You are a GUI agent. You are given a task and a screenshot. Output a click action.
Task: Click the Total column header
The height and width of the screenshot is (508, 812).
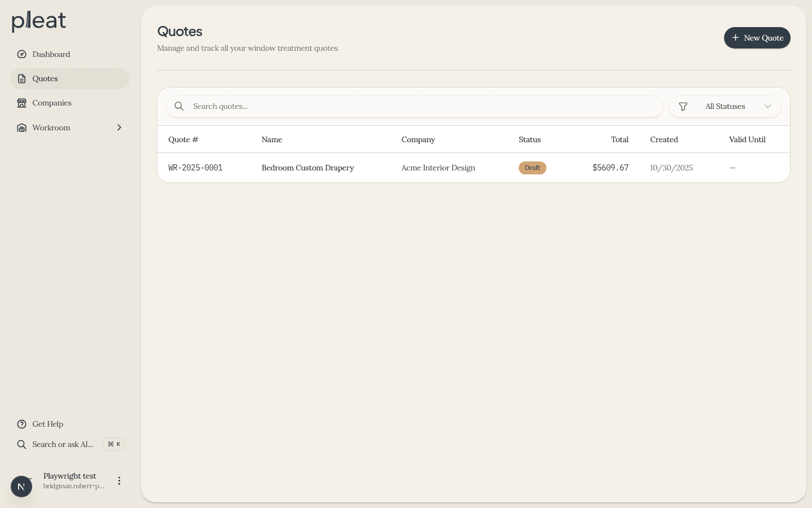tap(619, 139)
